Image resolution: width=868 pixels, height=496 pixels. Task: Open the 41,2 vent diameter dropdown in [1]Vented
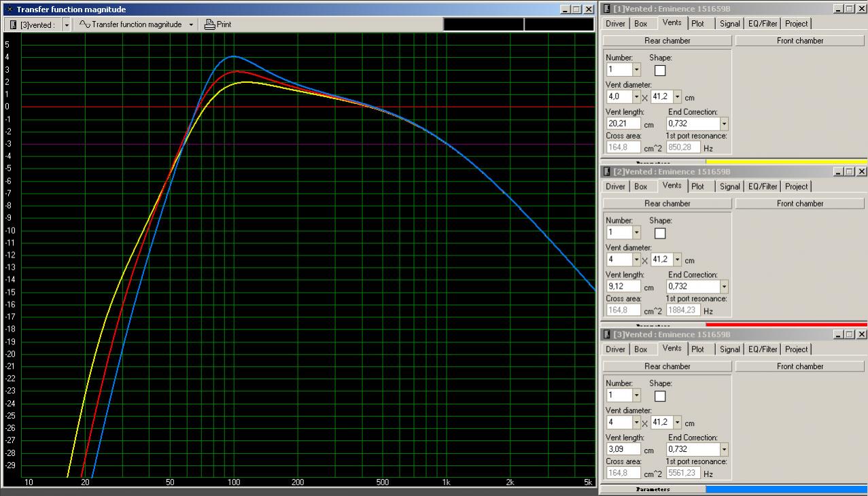(x=677, y=97)
